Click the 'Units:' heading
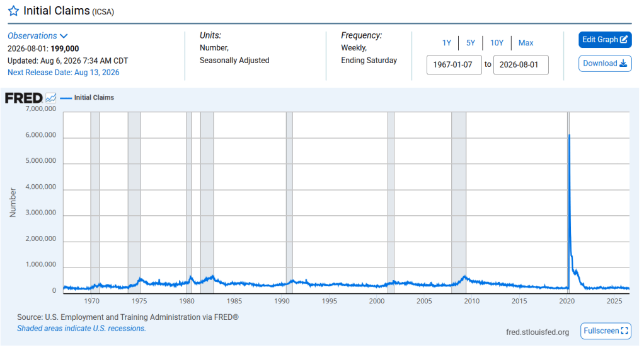Screen dimensions: 644x347 210,35
